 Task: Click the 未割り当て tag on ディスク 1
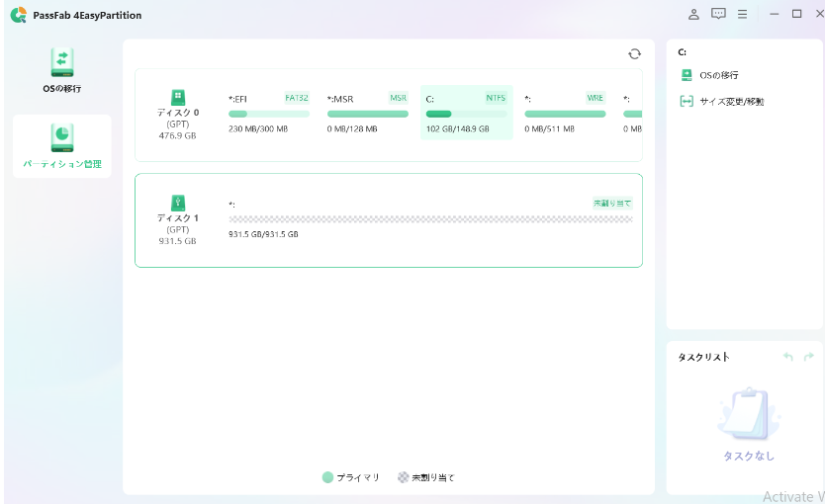612,204
